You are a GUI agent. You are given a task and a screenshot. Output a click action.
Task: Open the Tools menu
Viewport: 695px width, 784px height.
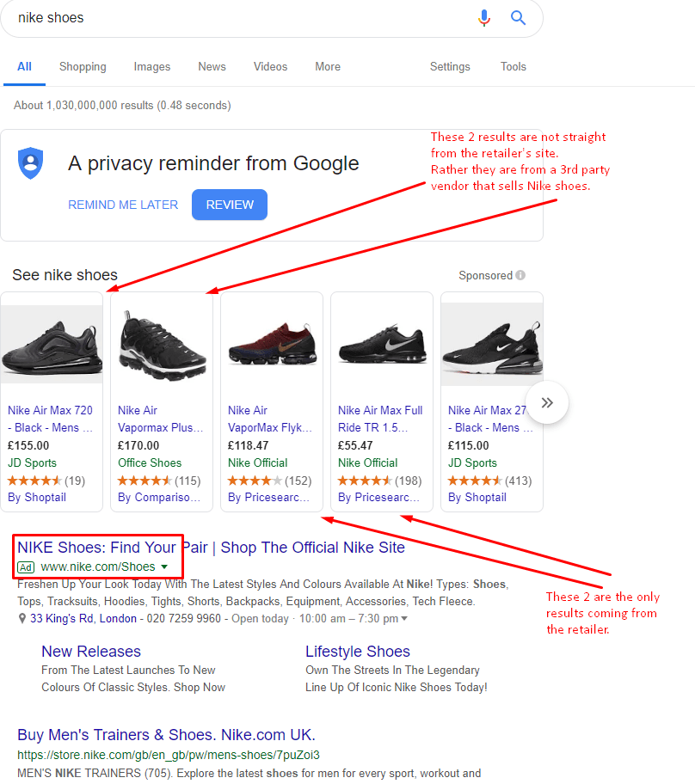[x=514, y=66]
